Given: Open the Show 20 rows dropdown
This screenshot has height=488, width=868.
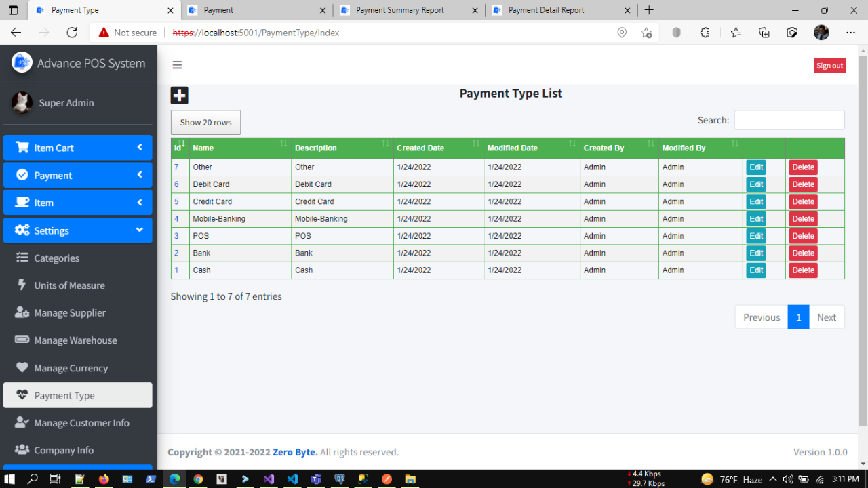Looking at the screenshot, I should (205, 122).
